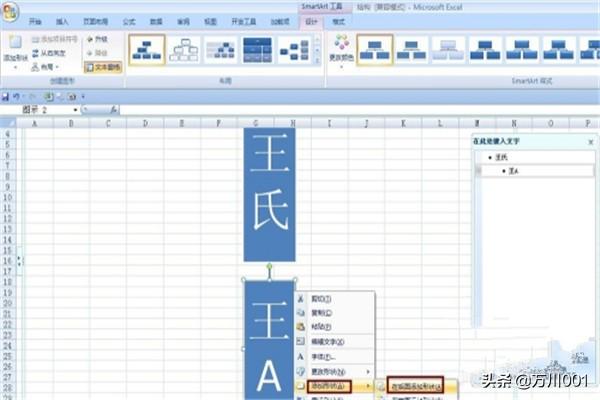
Task: Select the first SmartArt style thumbnail
Action: (x=375, y=50)
